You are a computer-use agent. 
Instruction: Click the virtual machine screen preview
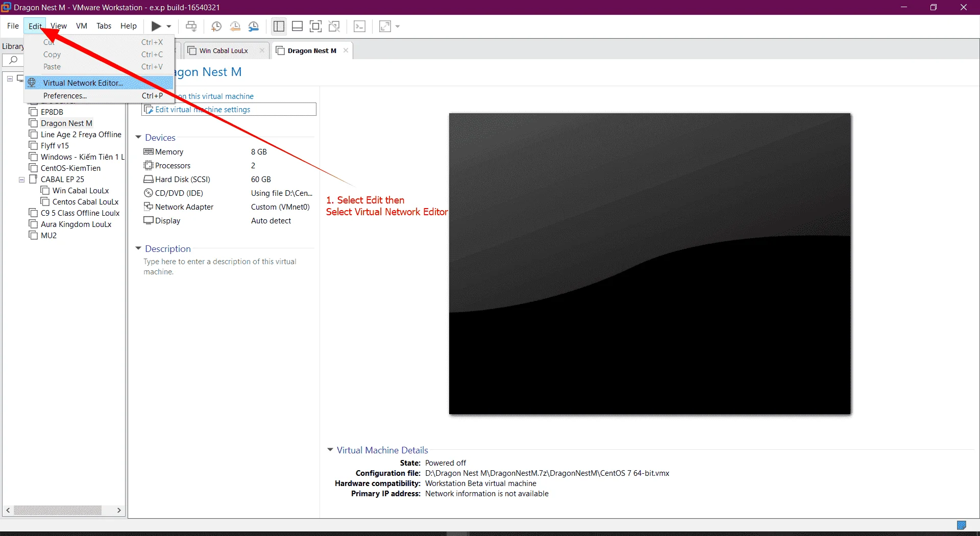650,263
